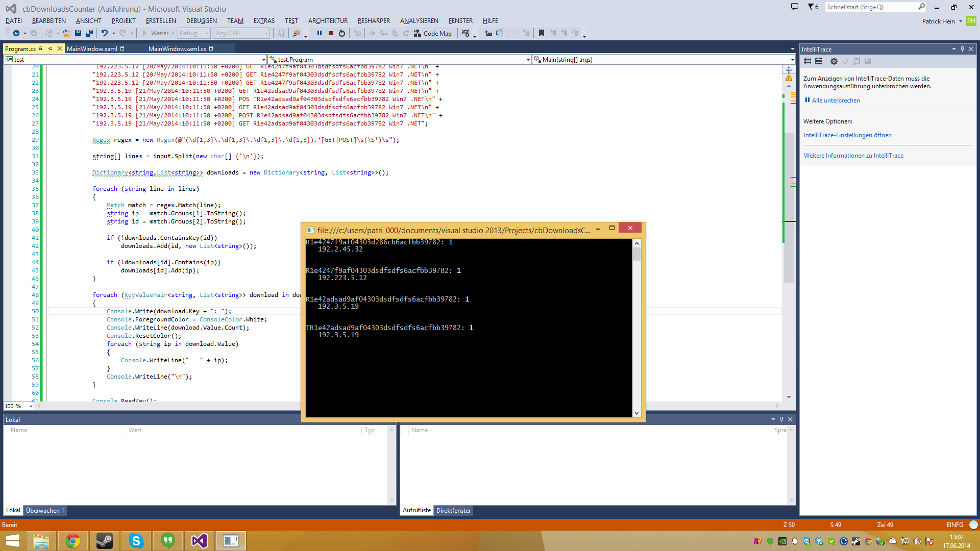Click the Navigate Backward arrow icon
This screenshot has height=551, width=980.
(16, 33)
